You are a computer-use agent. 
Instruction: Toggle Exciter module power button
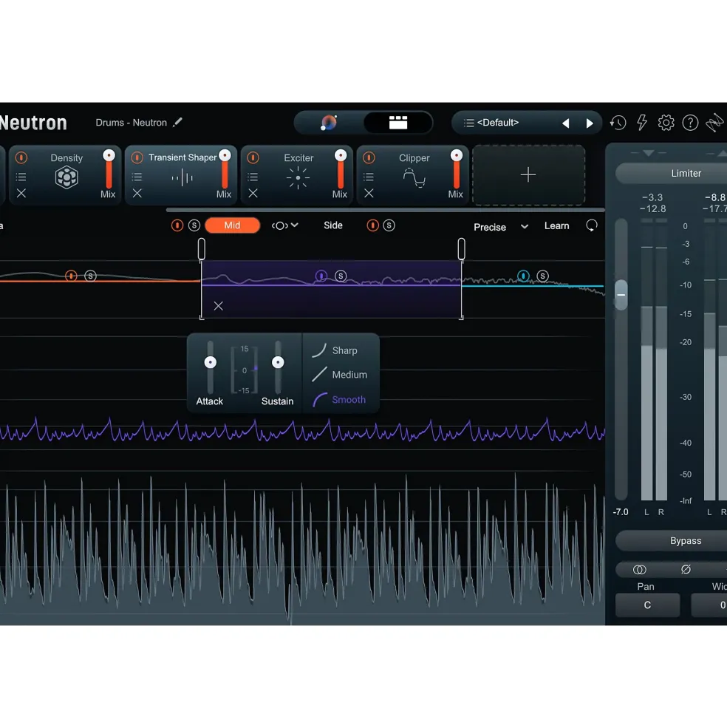253,158
